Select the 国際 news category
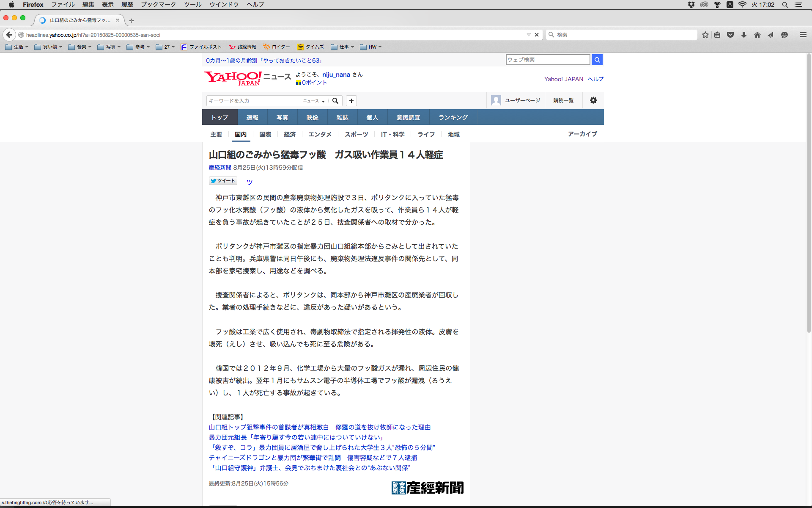This screenshot has height=508, width=812. point(265,134)
